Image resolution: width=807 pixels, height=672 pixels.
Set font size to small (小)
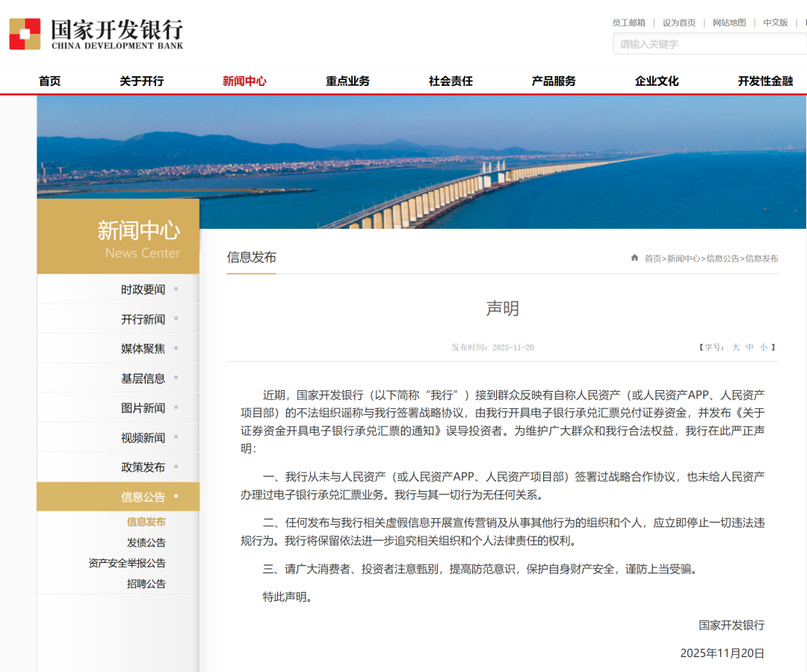[x=763, y=347]
